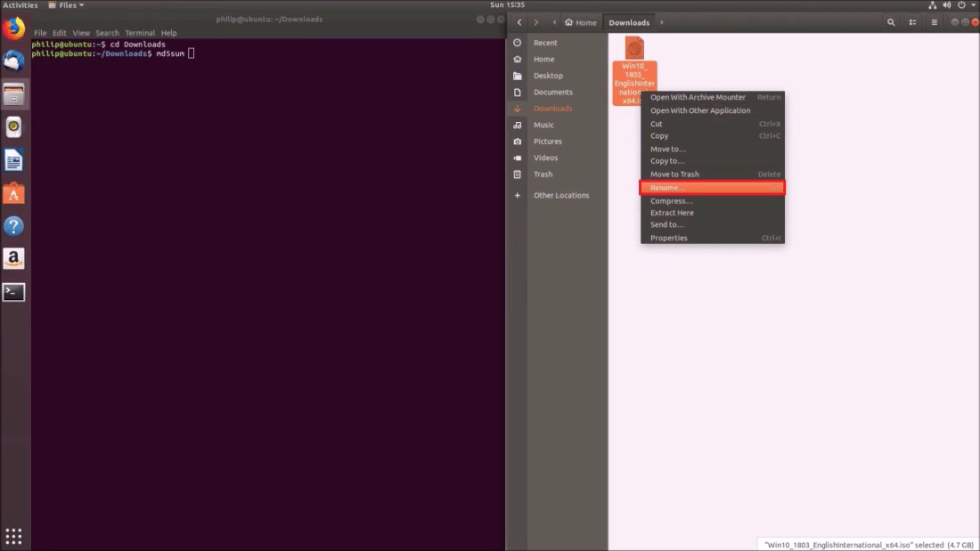Click the network indicator icon
Screen dimensions: 980x551
click(x=933, y=5)
